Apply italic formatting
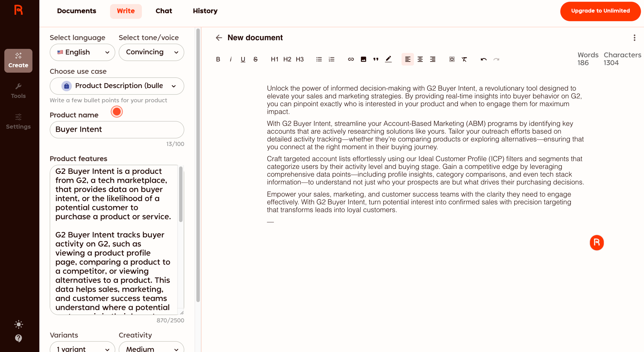 [x=230, y=59]
